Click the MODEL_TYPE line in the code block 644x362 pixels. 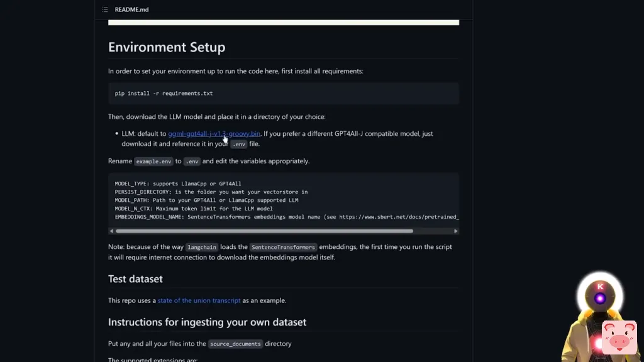pos(178,184)
